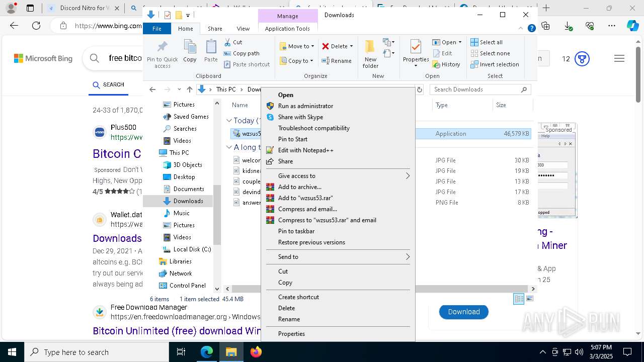644x362 pixels.
Task: Open Firefox from taskbar
Action: pyautogui.click(x=256, y=352)
